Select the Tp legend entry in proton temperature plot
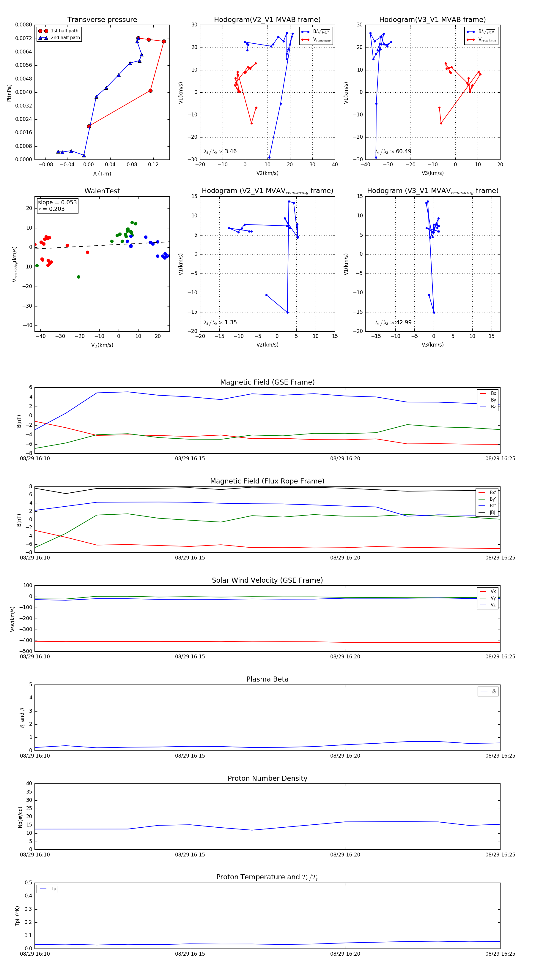Screen dimensions: 535x980 (x=48, y=889)
